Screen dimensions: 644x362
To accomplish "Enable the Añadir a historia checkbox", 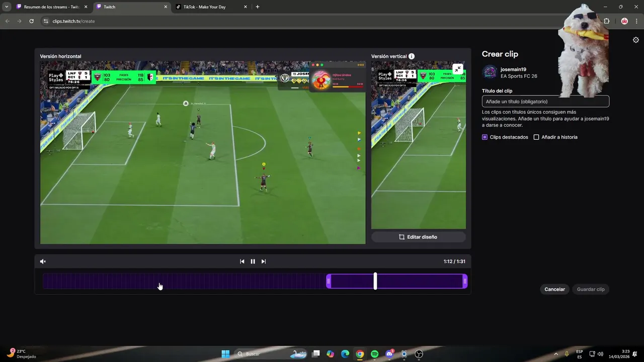I will tap(536, 137).
